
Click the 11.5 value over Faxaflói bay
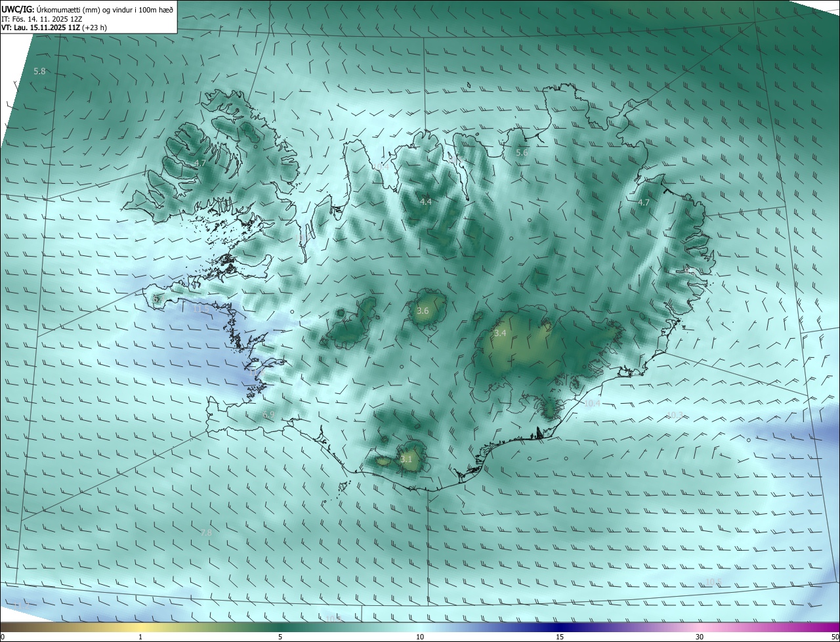pyautogui.click(x=200, y=308)
